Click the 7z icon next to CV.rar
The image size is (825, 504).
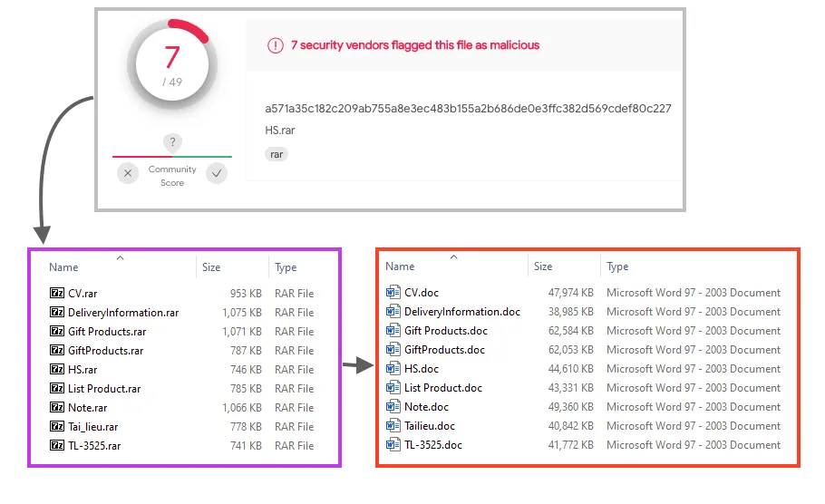(57, 293)
